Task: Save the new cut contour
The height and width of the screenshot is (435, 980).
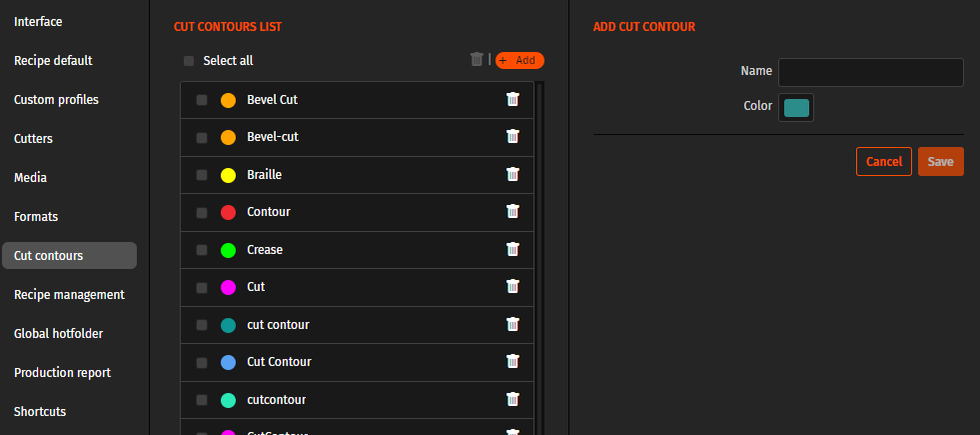Action: [940, 162]
